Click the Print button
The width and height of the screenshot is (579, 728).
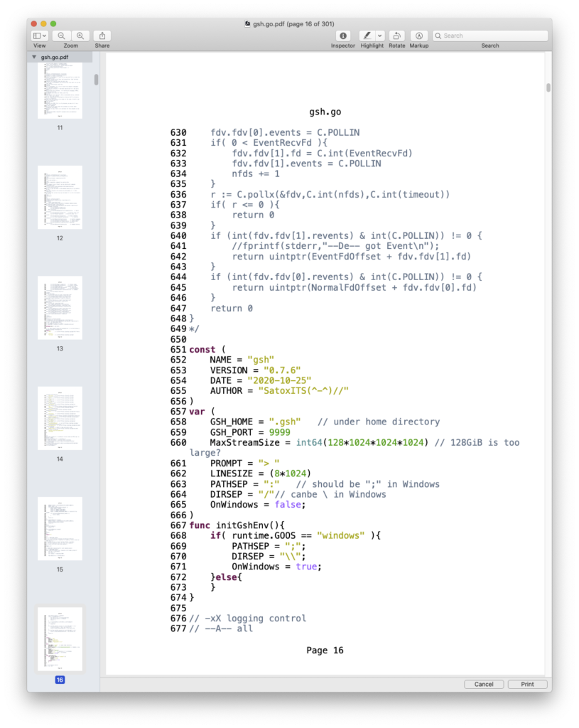[527, 684]
